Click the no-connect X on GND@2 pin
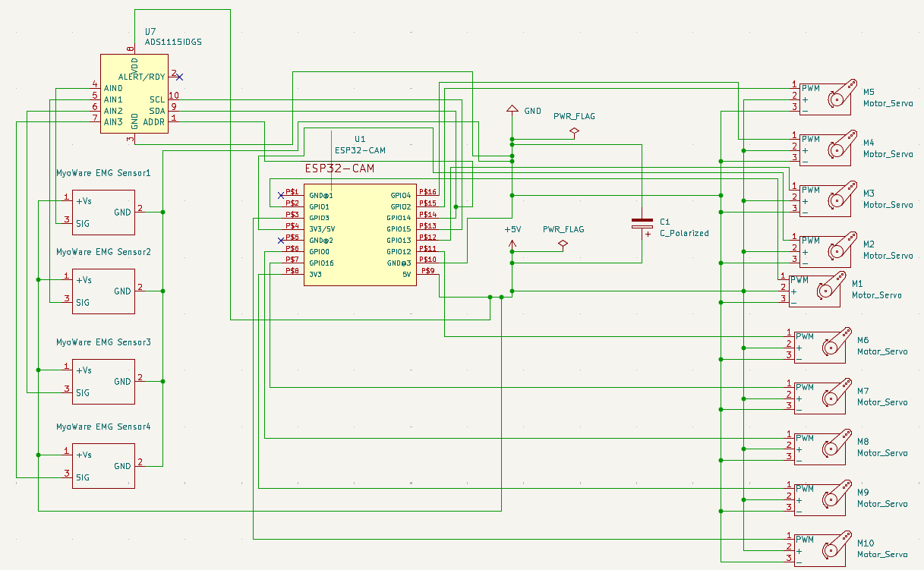 pos(281,241)
